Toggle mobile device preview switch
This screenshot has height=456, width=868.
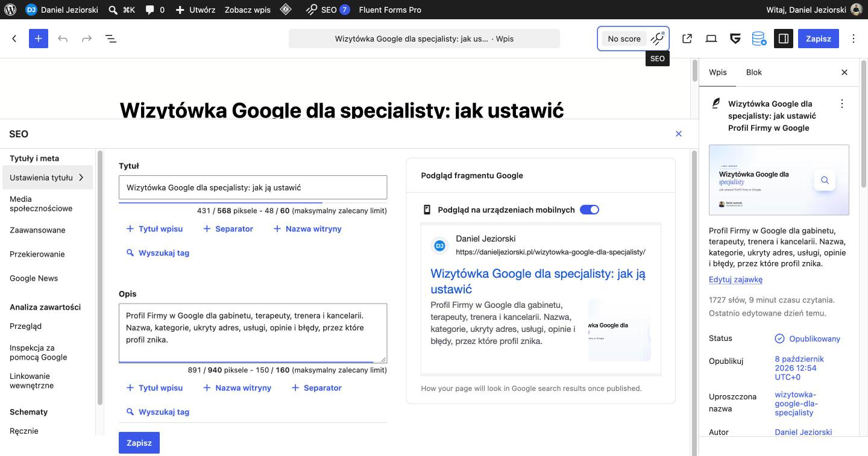[590, 210]
